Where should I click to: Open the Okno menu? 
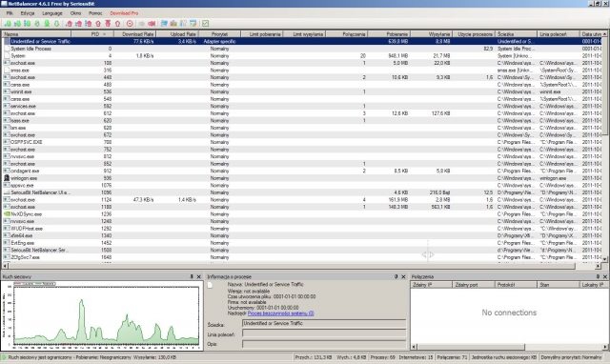click(75, 13)
